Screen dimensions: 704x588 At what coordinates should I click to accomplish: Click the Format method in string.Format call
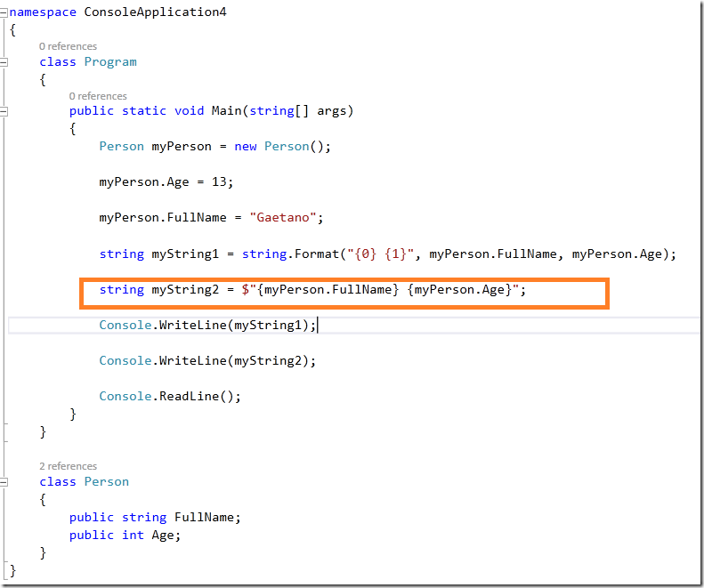coord(314,254)
